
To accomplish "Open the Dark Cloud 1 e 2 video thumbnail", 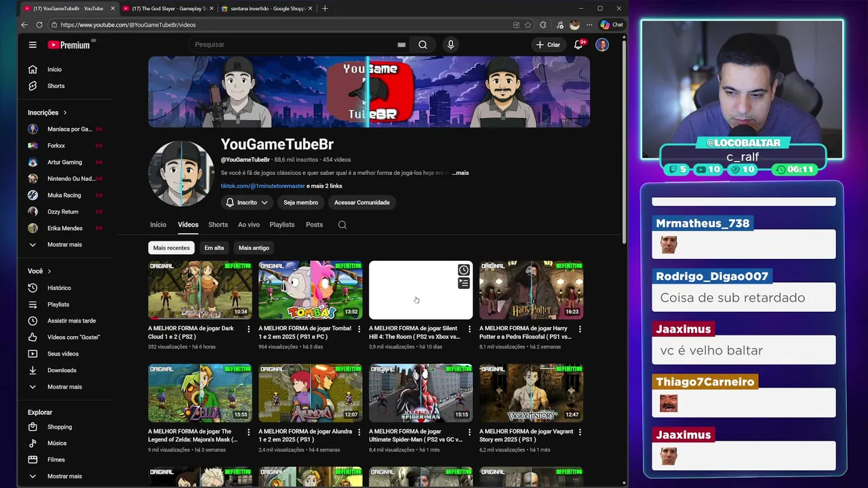I will (x=200, y=290).
